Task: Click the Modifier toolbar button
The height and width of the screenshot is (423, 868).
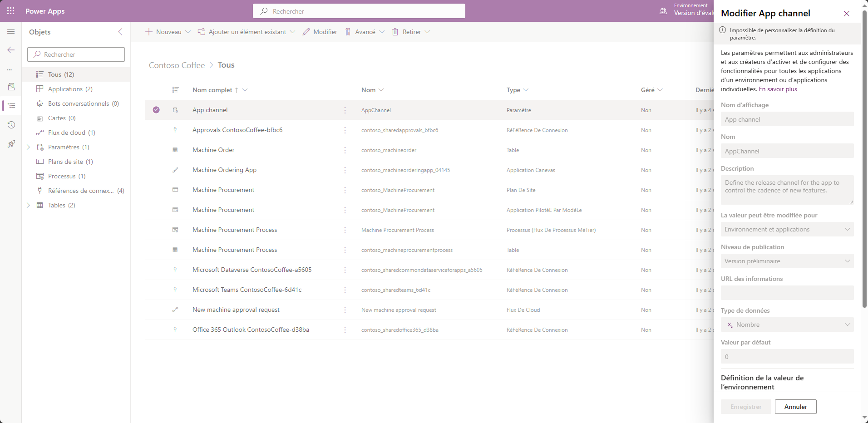Action: pyautogui.click(x=320, y=32)
